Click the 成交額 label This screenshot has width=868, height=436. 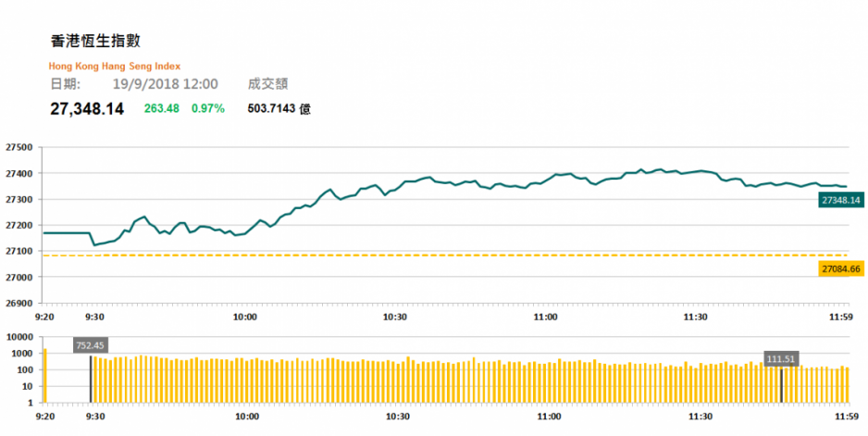268,84
